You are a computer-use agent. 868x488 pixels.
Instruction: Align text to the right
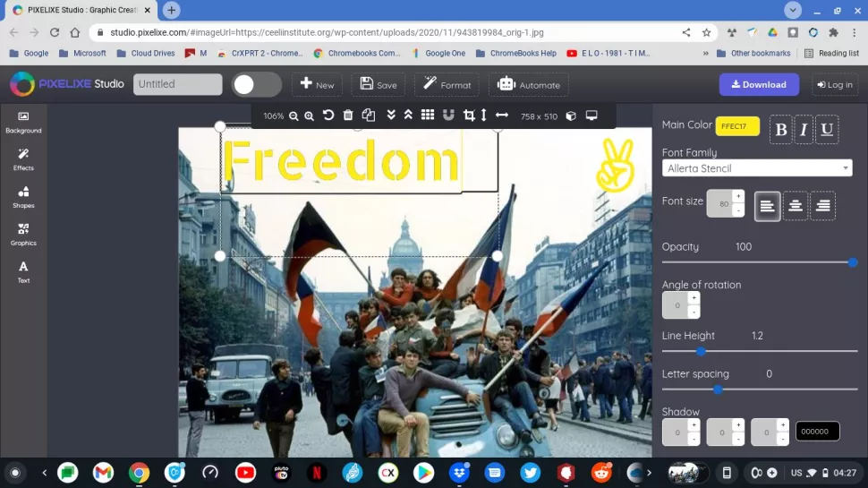[823, 206]
